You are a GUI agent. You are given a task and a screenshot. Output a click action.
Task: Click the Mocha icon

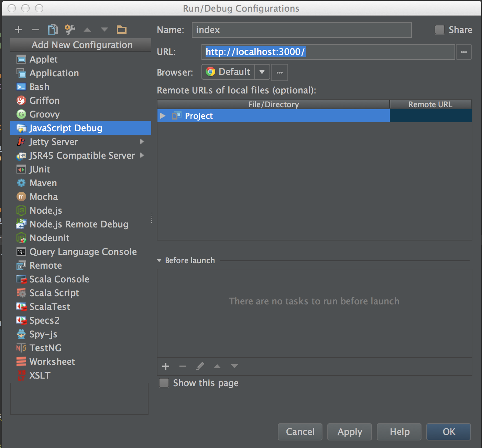[x=21, y=197]
